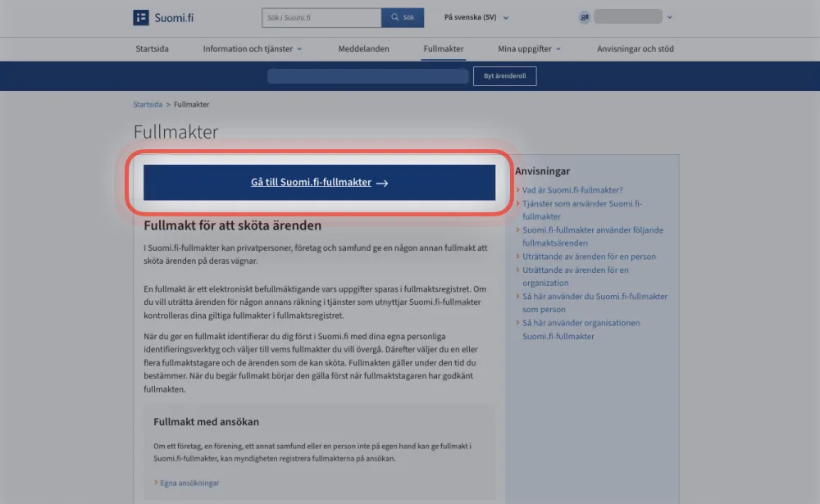Click the Suomi.fi site name text
Screen dimensions: 820x504
(174, 18)
